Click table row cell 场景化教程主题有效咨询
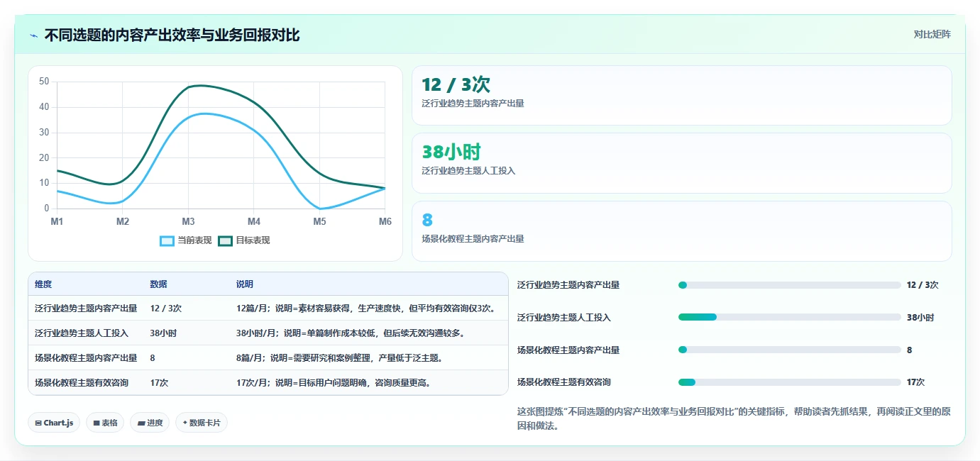 [x=82, y=383]
